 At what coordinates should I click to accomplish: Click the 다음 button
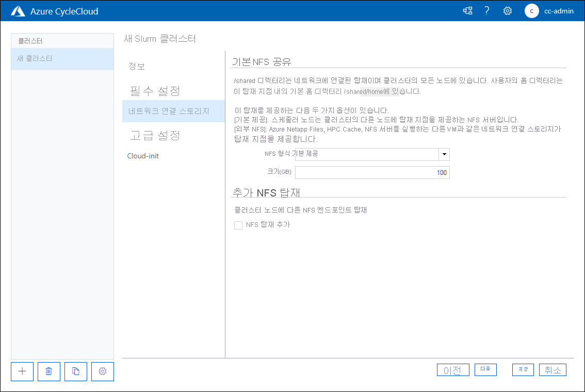[485, 369]
